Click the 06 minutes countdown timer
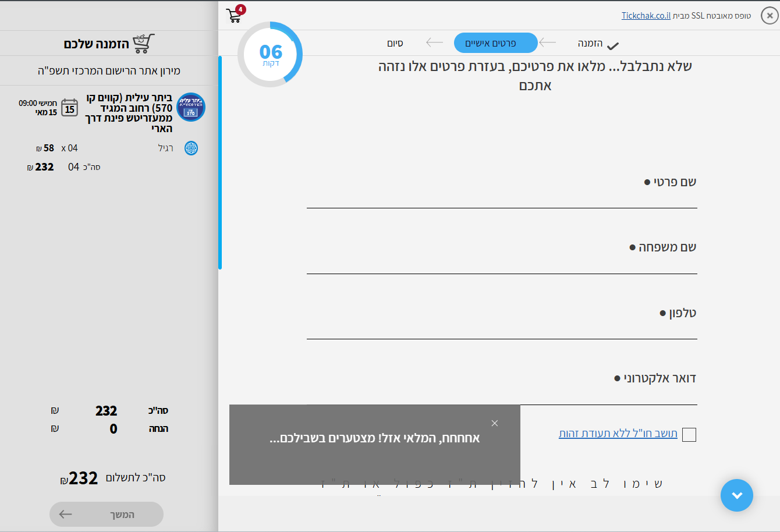 (270, 55)
